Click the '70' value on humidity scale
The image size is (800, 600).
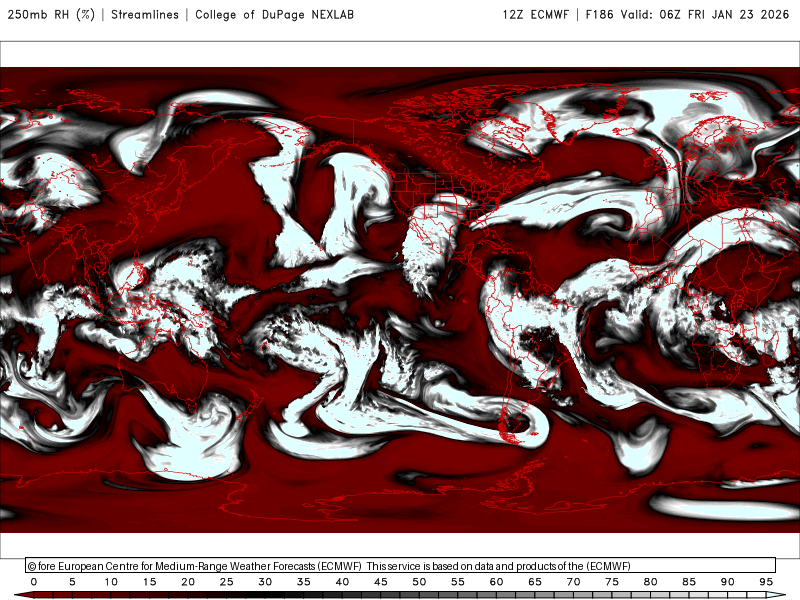573,582
